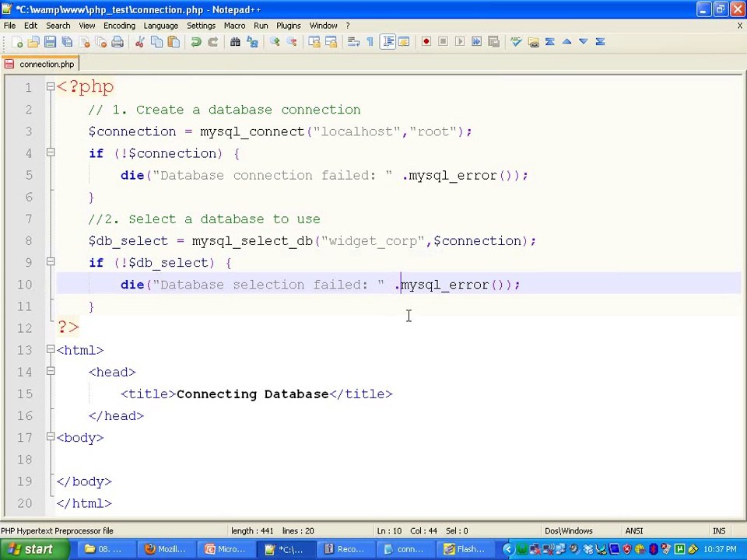Click the Zoom In toolbar icon

275,42
